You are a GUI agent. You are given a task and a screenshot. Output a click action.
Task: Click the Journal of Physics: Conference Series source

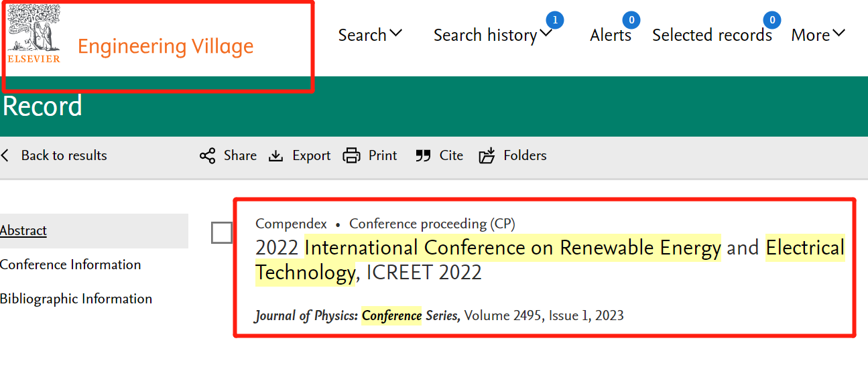pos(357,315)
